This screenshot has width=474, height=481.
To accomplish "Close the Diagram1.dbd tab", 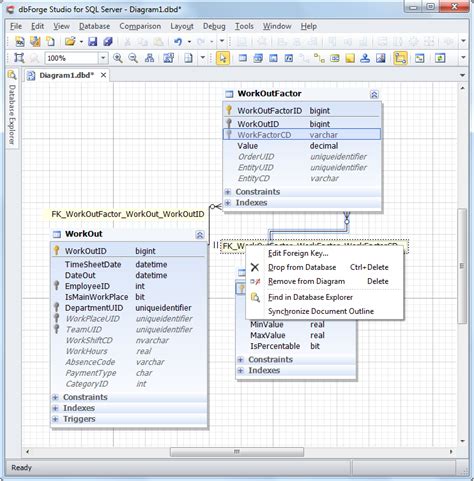I will coord(104,75).
